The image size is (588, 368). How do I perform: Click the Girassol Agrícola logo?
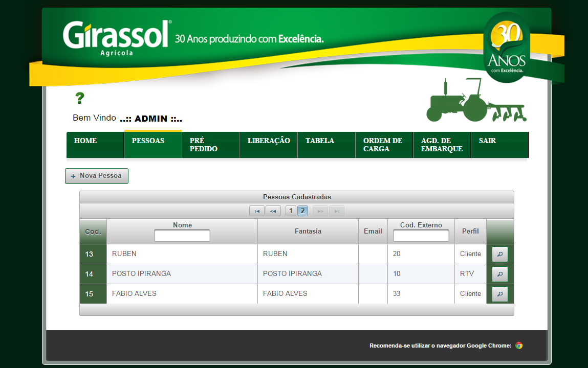(x=116, y=37)
